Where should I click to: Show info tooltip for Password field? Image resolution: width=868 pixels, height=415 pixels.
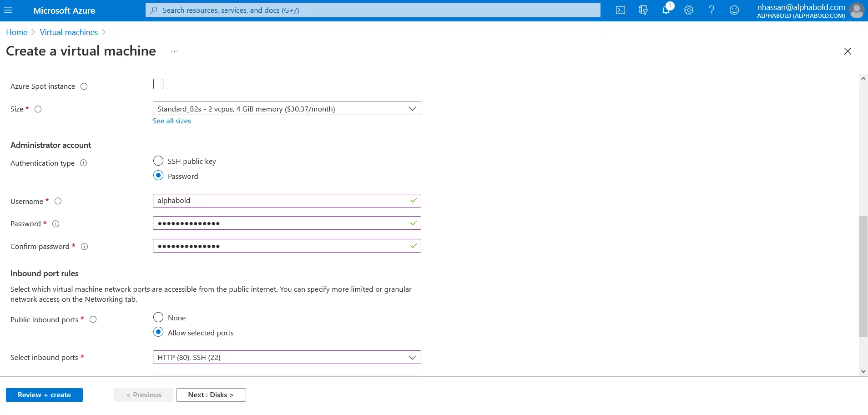(x=56, y=224)
